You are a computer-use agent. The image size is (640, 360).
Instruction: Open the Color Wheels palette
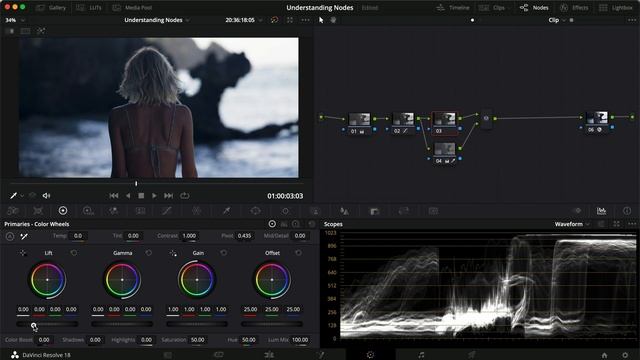point(63,211)
